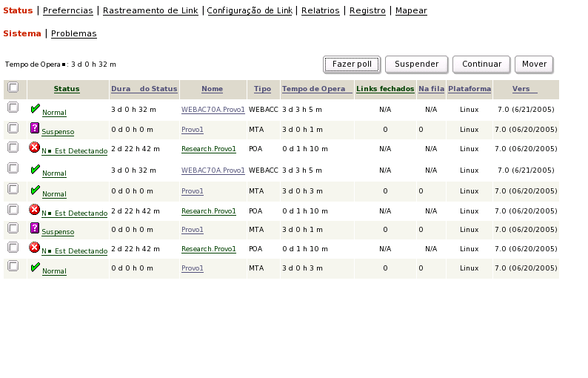Screen dimensions: 588x378
Task: Click the 'Tempo de Opera: 3 d 0 h 32 m' text
Action: [x=61, y=64]
